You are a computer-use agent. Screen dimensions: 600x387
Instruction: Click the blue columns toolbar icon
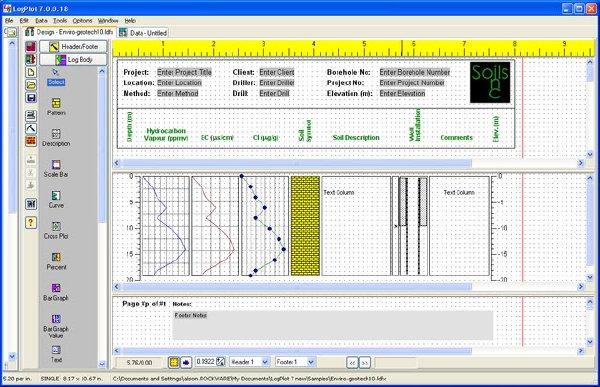(31, 204)
